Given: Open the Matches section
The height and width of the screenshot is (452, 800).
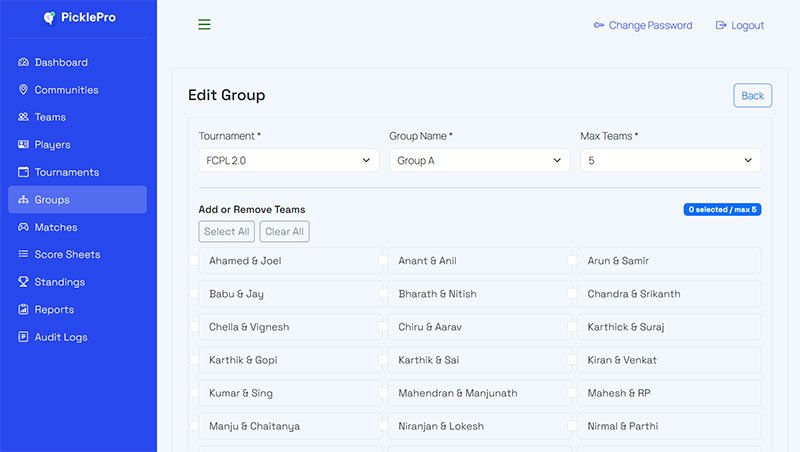Looking at the screenshot, I should click(78, 227).
